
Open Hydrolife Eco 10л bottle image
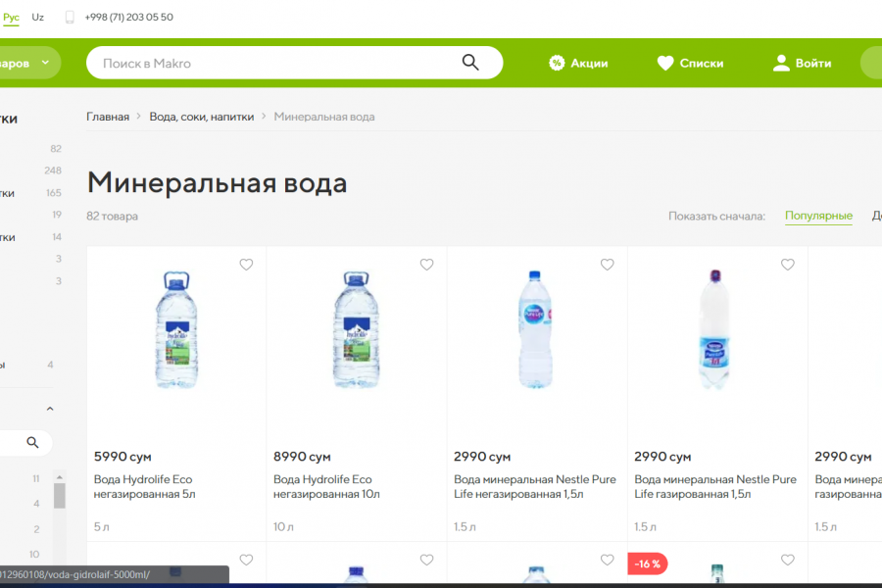[x=356, y=329]
